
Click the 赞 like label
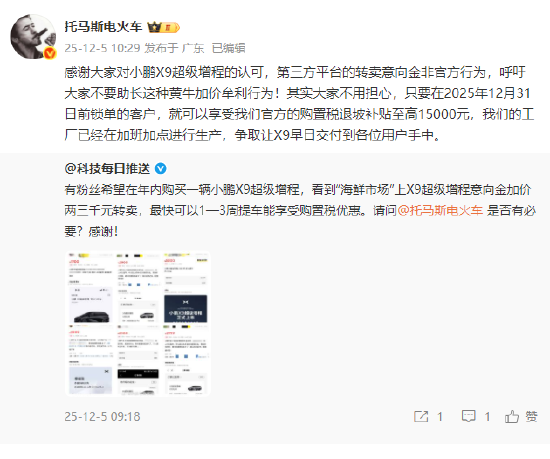[x=531, y=416]
